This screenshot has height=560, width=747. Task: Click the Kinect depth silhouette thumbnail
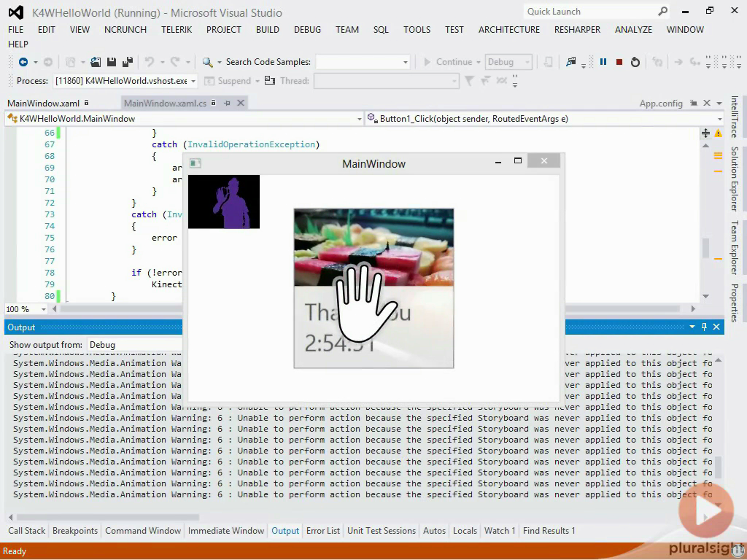tap(224, 202)
